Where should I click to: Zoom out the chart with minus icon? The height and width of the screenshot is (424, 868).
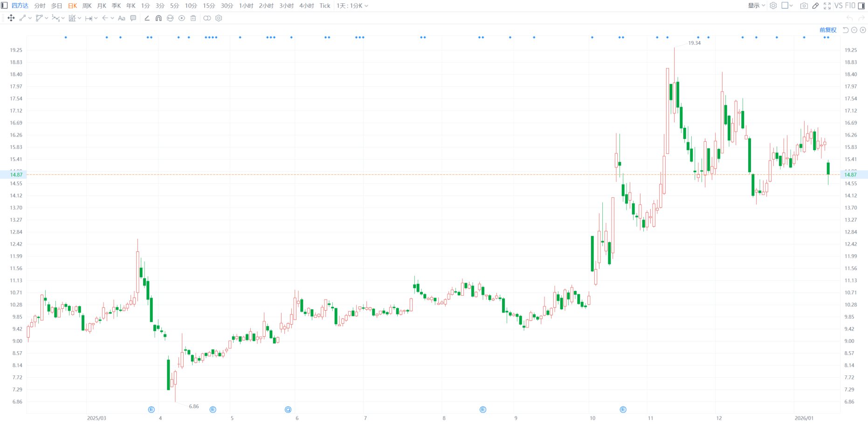pos(854,30)
